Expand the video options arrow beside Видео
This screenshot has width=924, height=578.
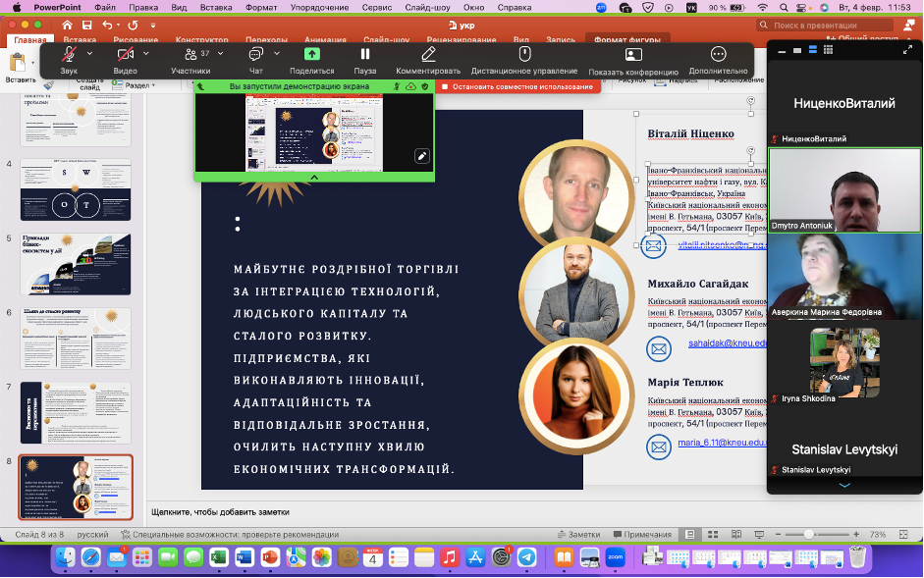point(146,54)
